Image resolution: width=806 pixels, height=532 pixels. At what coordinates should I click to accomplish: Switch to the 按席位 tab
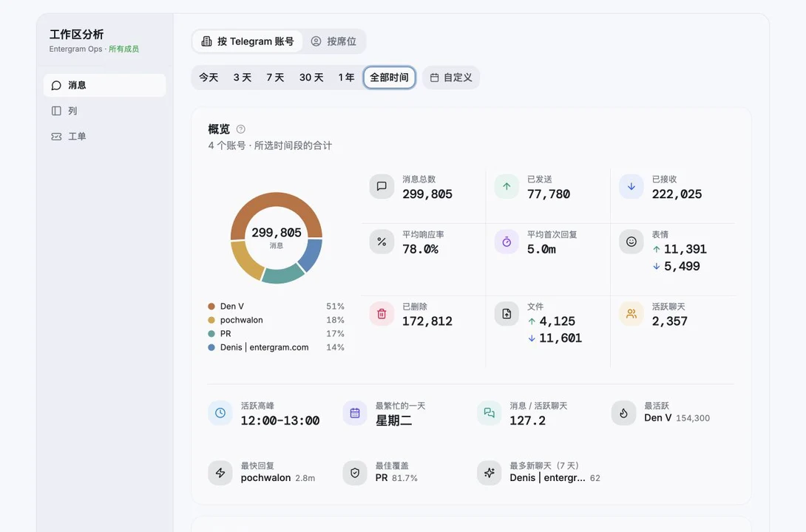(333, 41)
